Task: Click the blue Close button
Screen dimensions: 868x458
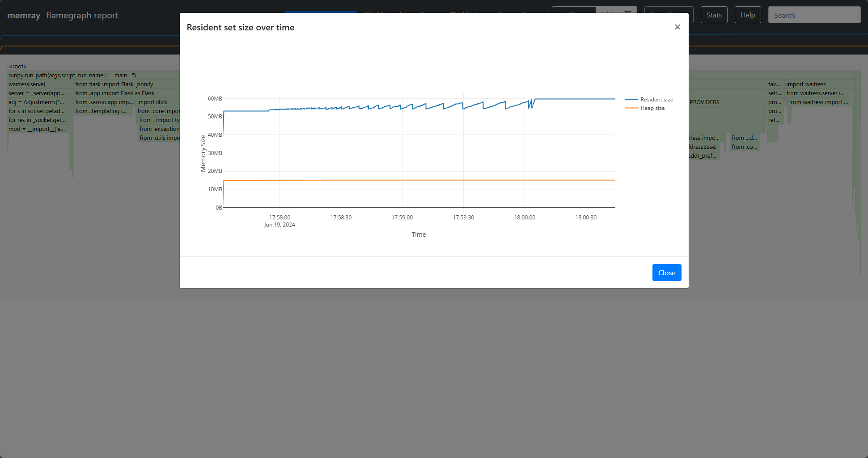Action: coord(667,273)
